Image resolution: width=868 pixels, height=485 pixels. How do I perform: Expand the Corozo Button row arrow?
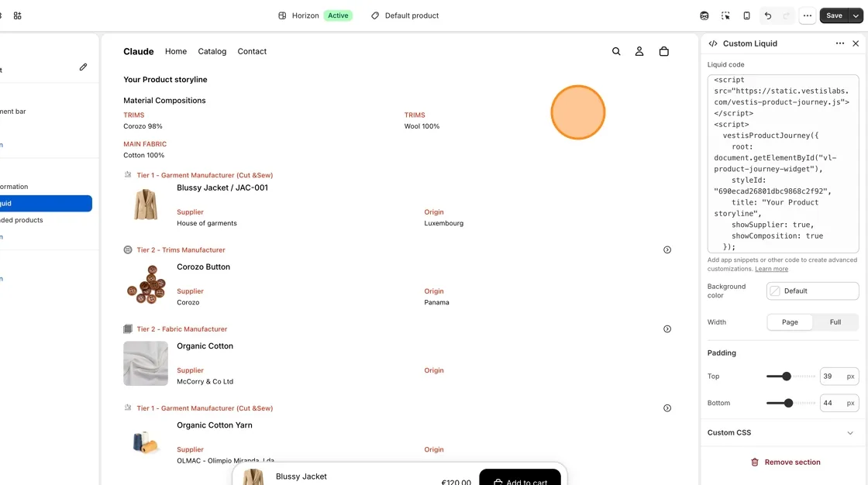(x=667, y=249)
